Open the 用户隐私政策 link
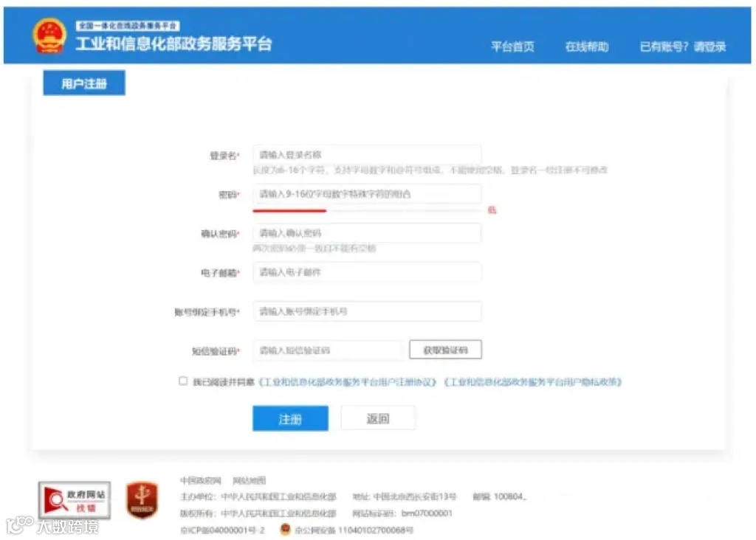Image resolution: width=756 pixels, height=540 pixels. (533, 382)
